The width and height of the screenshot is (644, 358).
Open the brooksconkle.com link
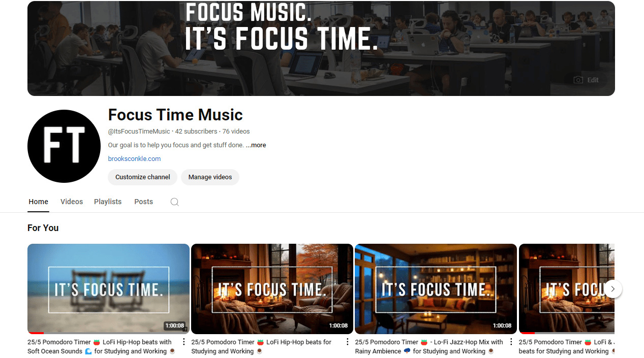pos(134,159)
